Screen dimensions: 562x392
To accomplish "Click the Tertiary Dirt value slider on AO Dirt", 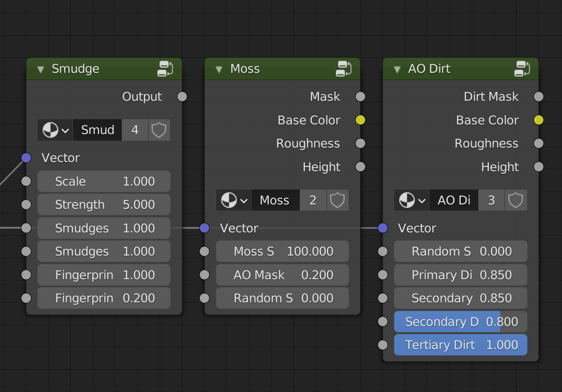I will click(460, 345).
